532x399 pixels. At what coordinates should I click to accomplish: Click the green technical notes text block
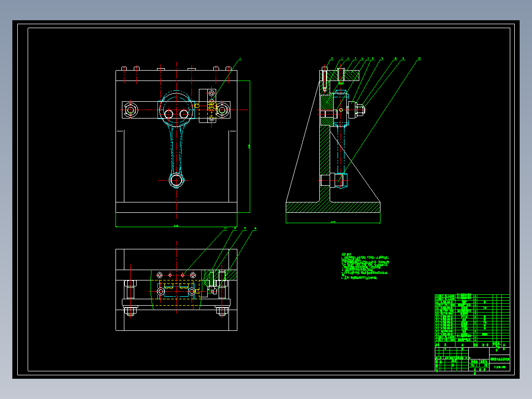point(365,267)
